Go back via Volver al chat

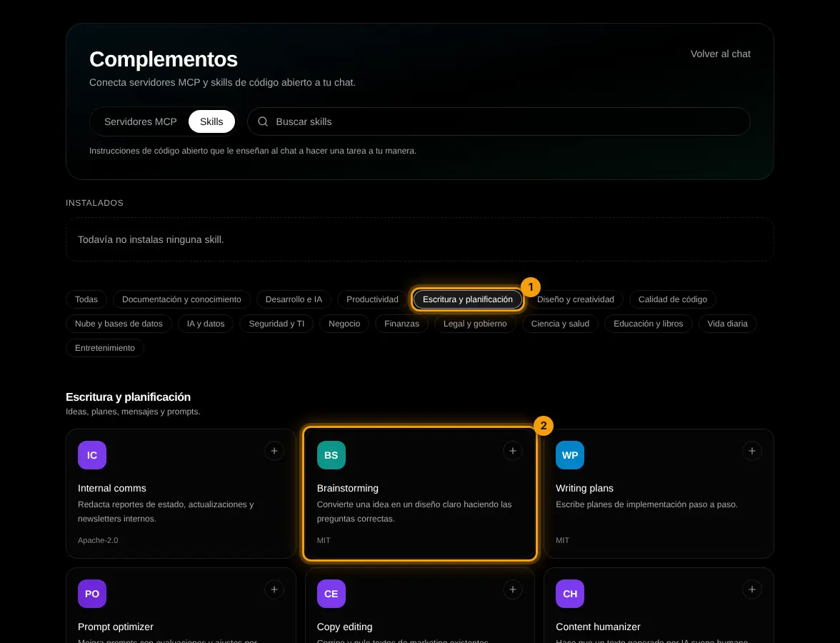pos(720,54)
